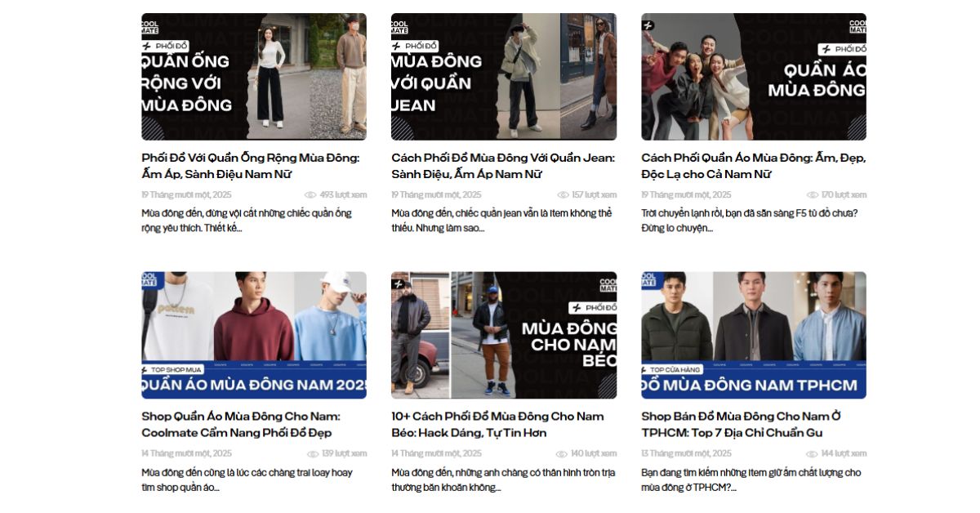Click Coolmate logo on Quần Áo Mùa Đông thumbnail
This screenshot has width=980, height=513.
coord(857,27)
